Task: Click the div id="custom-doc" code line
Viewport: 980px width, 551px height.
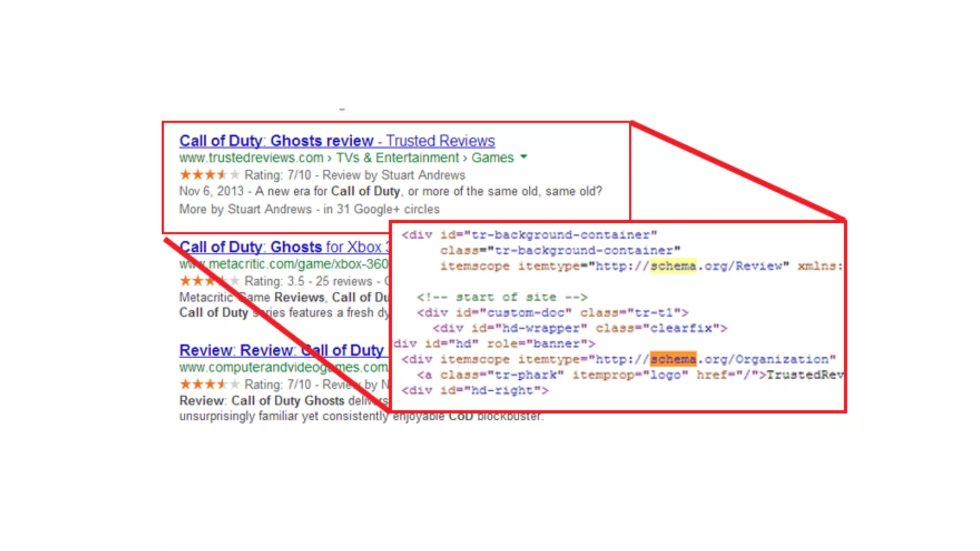Action: tap(552, 313)
